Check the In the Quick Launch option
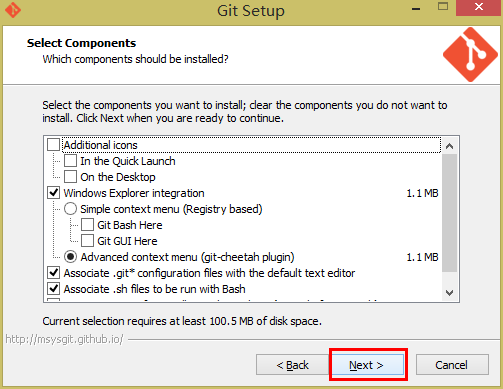This screenshot has height=389, width=503. (70, 161)
